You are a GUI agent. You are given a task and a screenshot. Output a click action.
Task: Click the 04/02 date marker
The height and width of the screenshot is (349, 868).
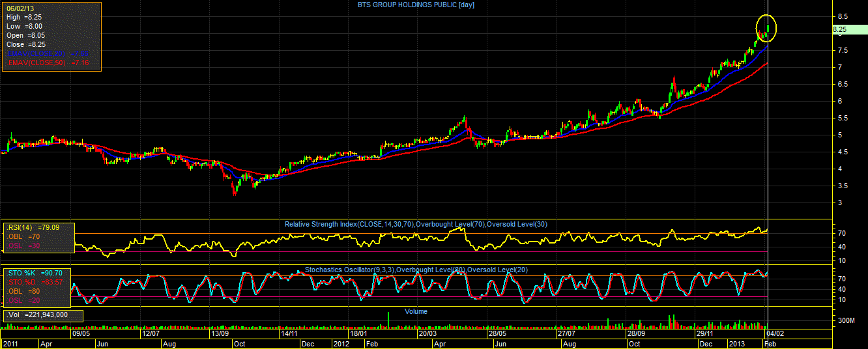coord(775,333)
